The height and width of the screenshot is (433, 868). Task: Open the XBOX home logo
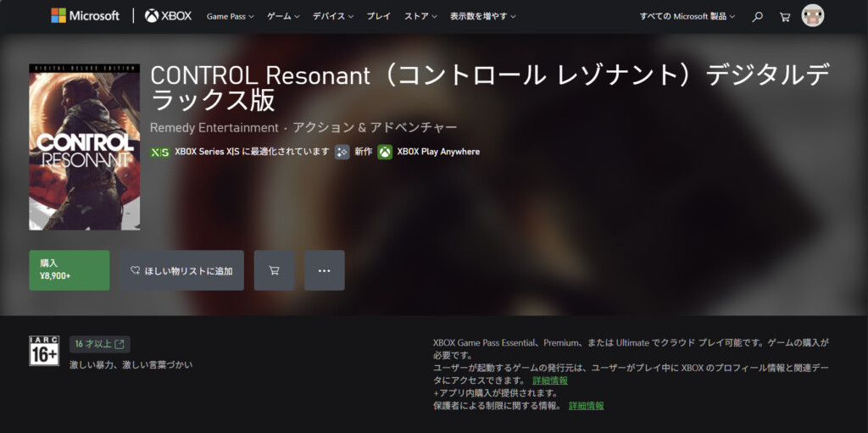(169, 16)
